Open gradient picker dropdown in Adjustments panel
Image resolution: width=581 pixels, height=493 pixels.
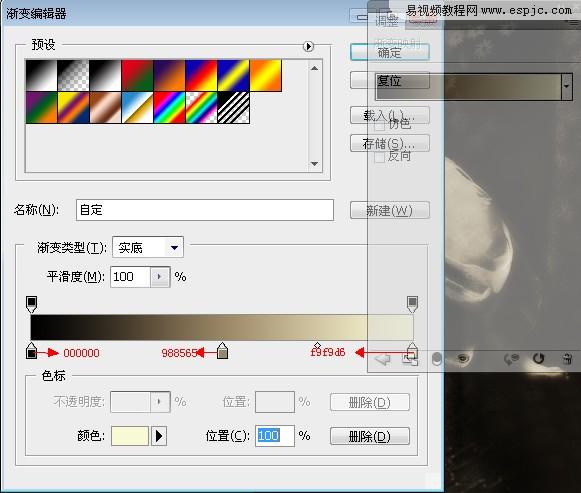[567, 86]
